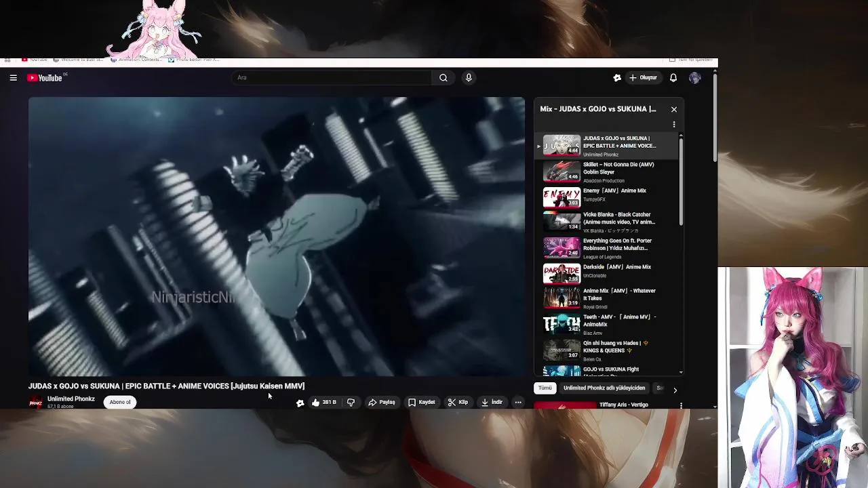The image size is (868, 488).
Task: Play the GOJO vs SUKUNA Fight item
Action: click(607, 370)
